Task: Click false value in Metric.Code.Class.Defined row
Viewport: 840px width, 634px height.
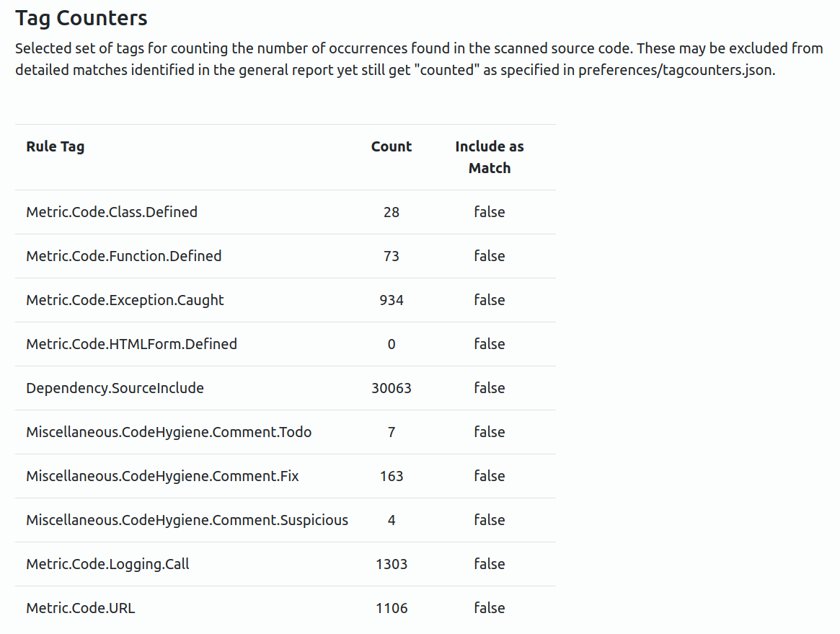Action: [x=489, y=212]
